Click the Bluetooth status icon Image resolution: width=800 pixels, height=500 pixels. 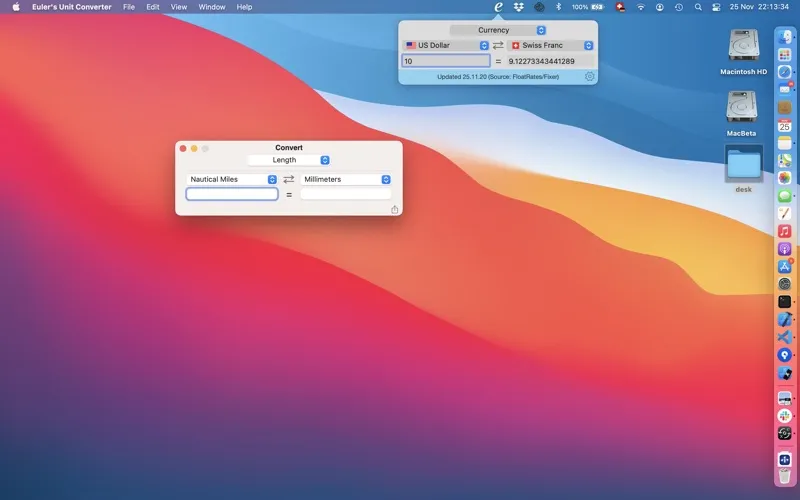[558, 7]
